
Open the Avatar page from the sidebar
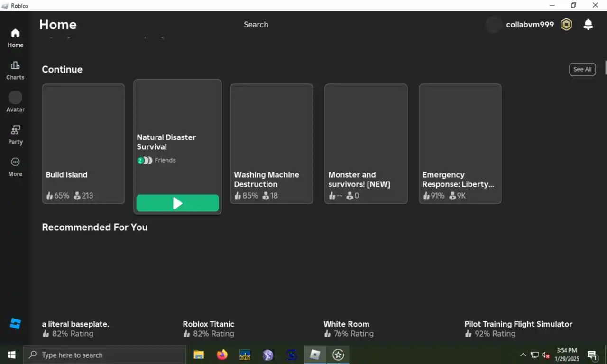pyautogui.click(x=15, y=102)
